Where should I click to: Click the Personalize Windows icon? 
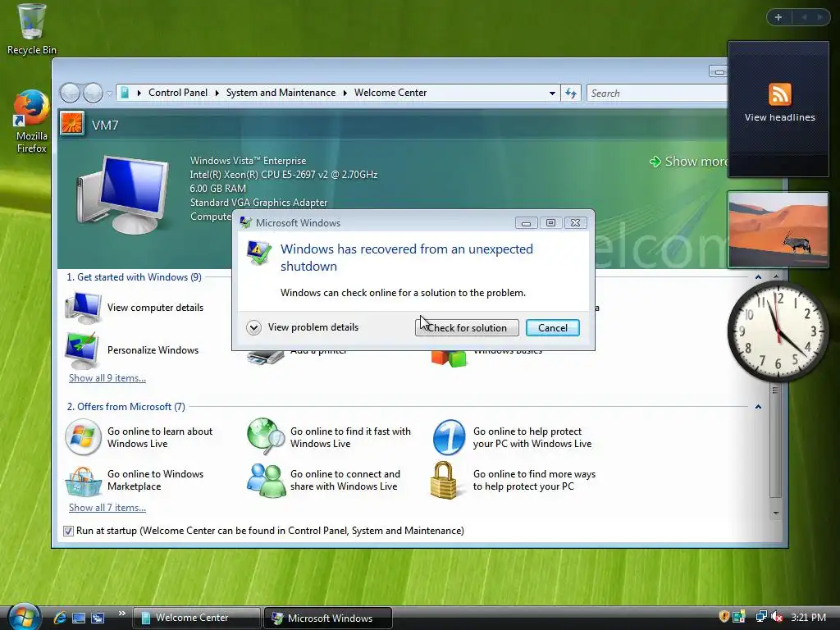(x=82, y=350)
